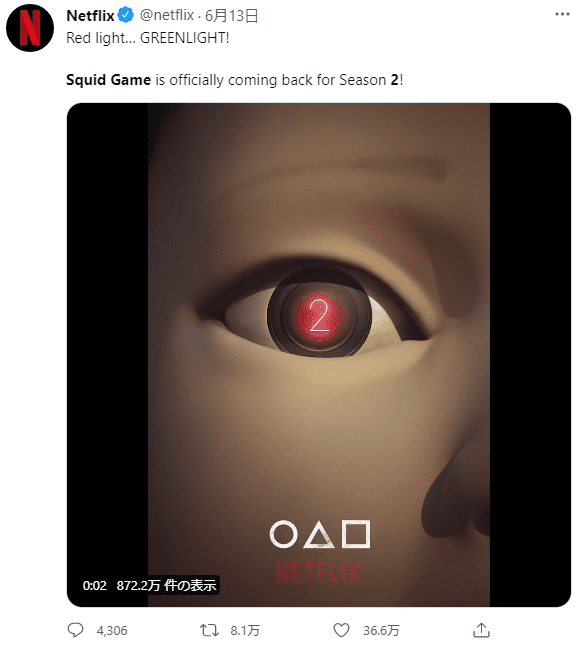Click the 0:02 video time label
The image size is (583, 657).
(95, 585)
